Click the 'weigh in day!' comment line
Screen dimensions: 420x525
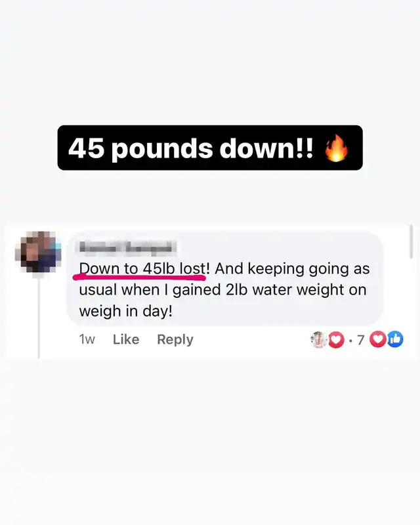tap(126, 311)
